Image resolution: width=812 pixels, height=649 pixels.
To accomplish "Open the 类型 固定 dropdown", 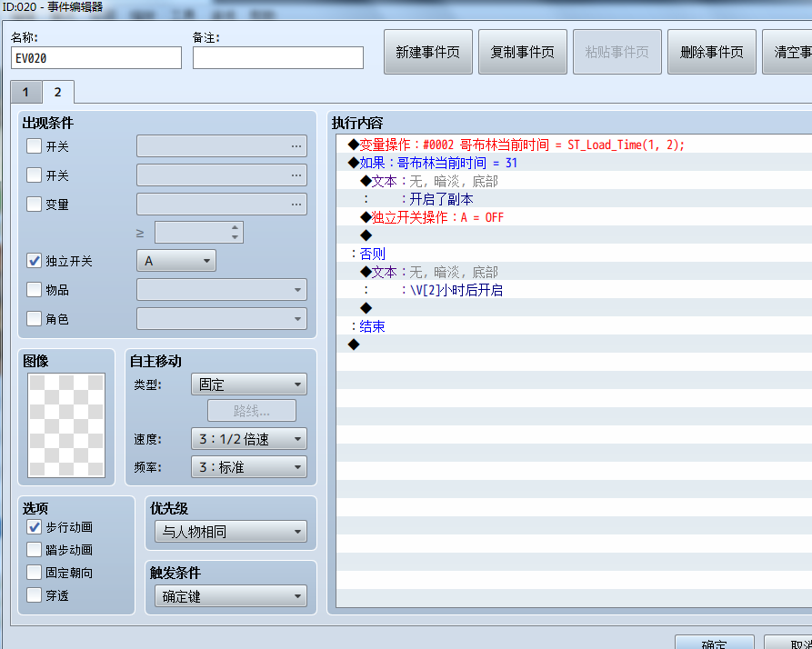I will (x=249, y=384).
